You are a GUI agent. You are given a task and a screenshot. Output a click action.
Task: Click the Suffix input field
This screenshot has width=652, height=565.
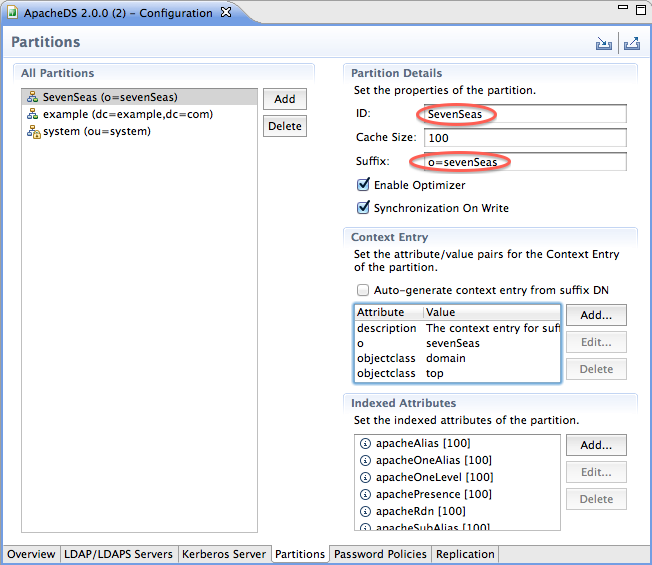[524, 162]
